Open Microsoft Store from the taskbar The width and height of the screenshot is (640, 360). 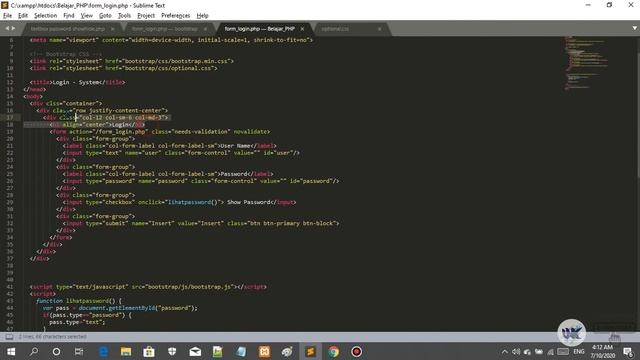click(x=149, y=352)
